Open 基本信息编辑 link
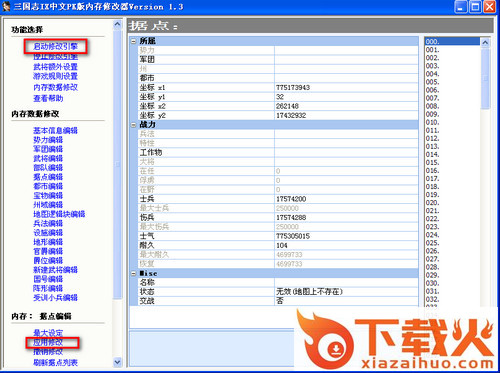Image resolution: width=500 pixels, height=373 pixels. 55,131
